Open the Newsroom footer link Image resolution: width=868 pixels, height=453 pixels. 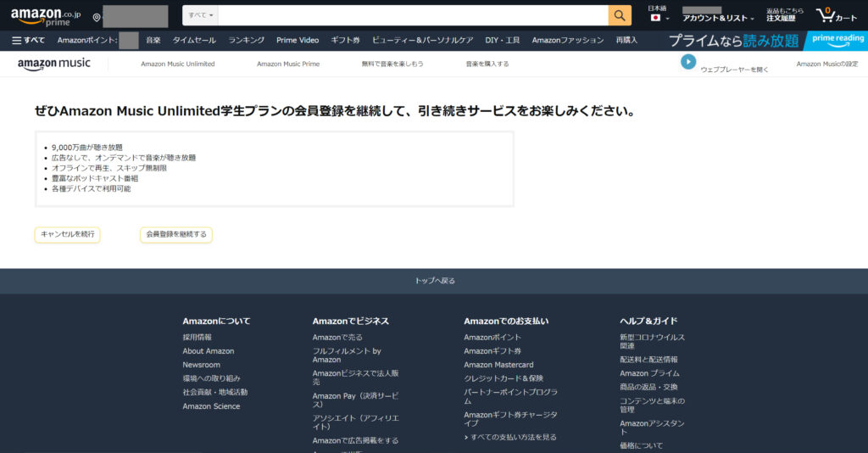point(201,365)
